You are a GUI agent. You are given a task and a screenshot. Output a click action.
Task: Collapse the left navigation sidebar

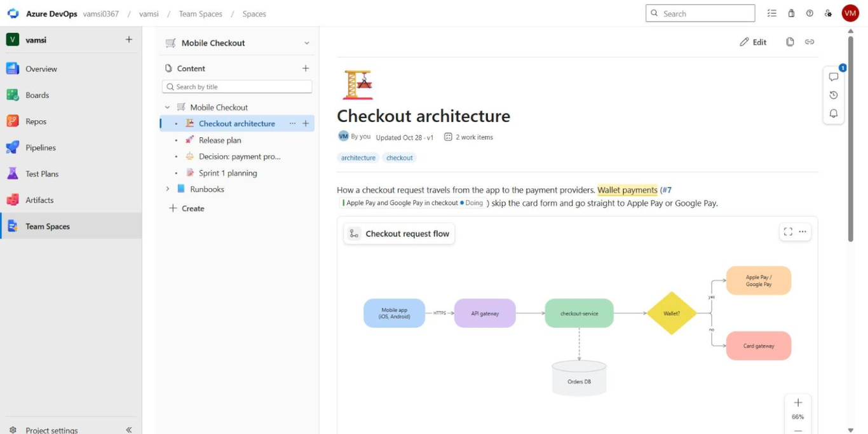(129, 430)
